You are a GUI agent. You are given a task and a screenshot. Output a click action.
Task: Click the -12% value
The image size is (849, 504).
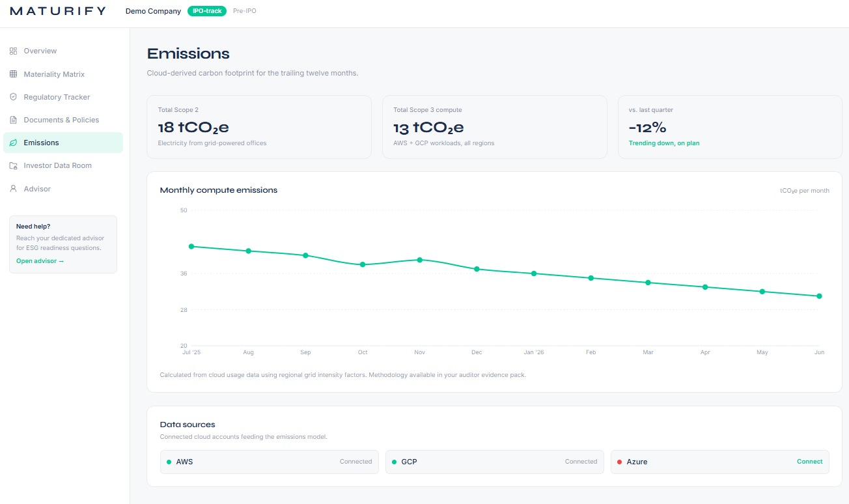pos(647,128)
